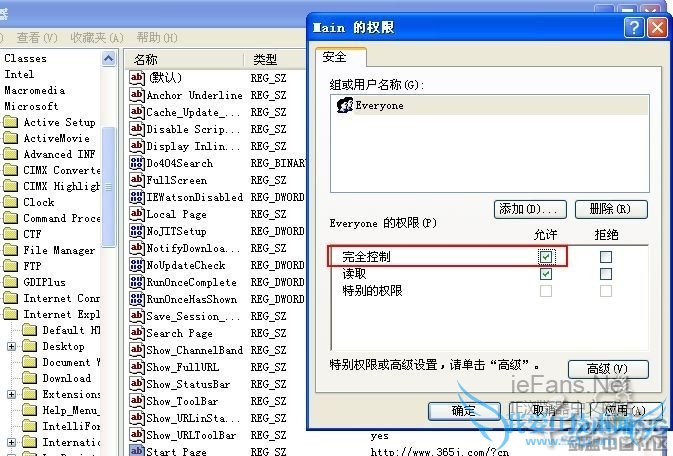Image resolution: width=673 pixels, height=456 pixels.
Task: Click the 添加(D)... button
Action: click(x=530, y=209)
